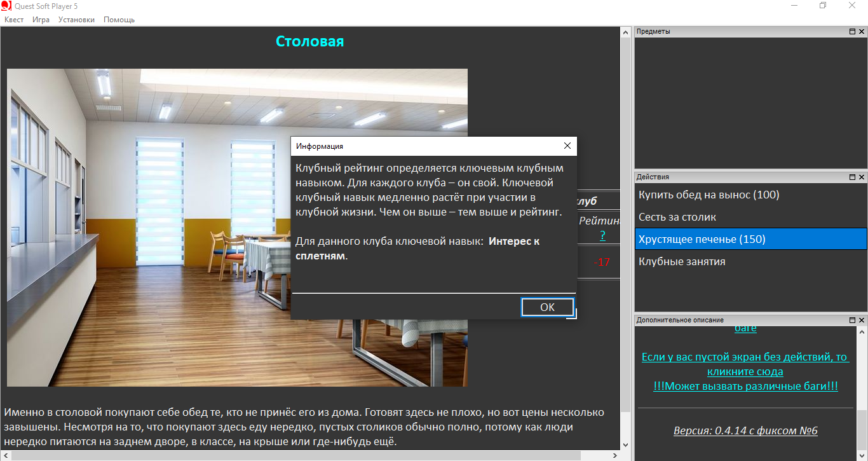Open the Помощь menu
The width and height of the screenshot is (868, 461).
click(119, 20)
